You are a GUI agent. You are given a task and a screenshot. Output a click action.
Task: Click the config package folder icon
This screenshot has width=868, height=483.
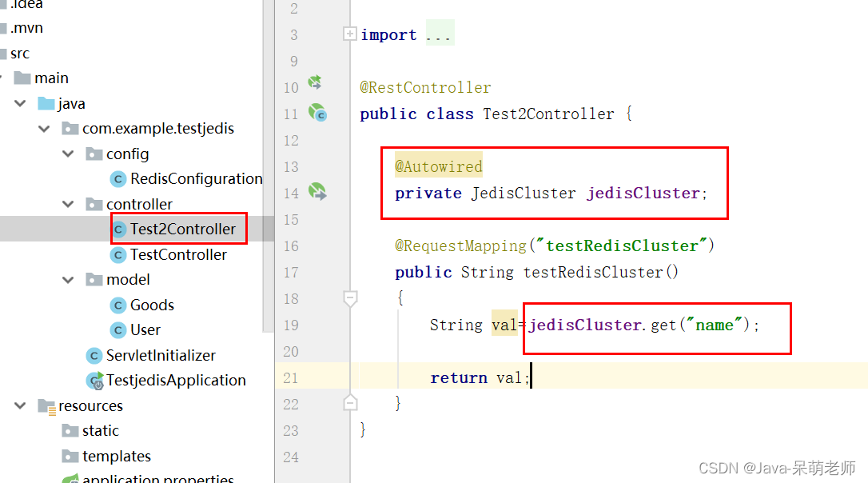(94, 154)
